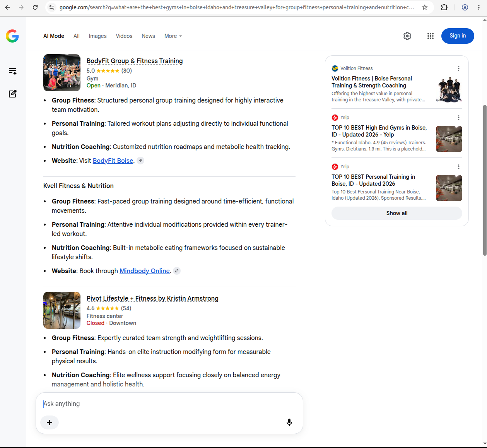Click the Kvell Fitness & Nutrition heading
This screenshot has height=448, width=487.
(x=79, y=186)
